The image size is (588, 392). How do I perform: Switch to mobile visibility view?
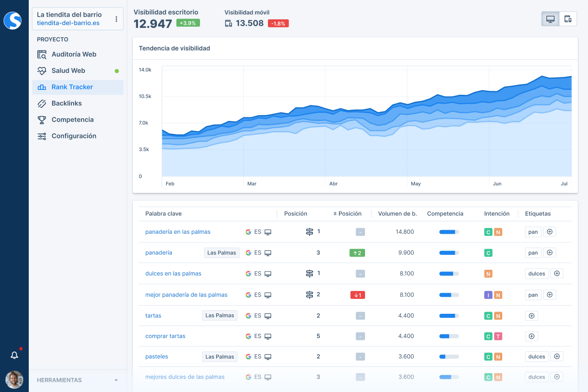click(568, 19)
